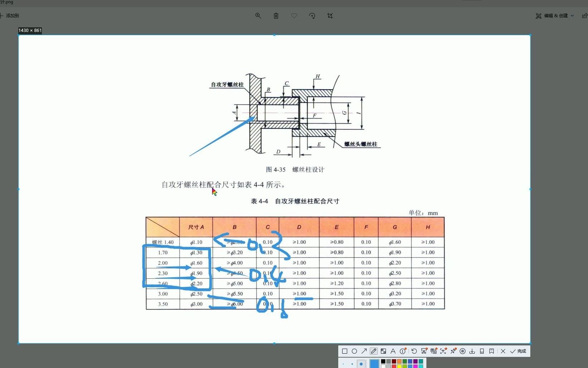
Task: Expand the current blue color swatch options
Action: (x=374, y=363)
